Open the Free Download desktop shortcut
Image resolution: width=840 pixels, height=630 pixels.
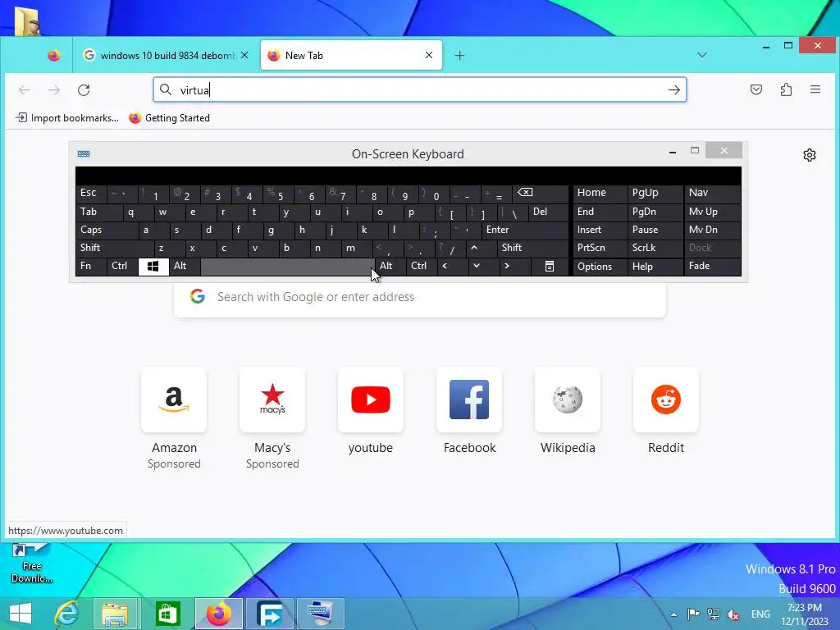pos(31,564)
